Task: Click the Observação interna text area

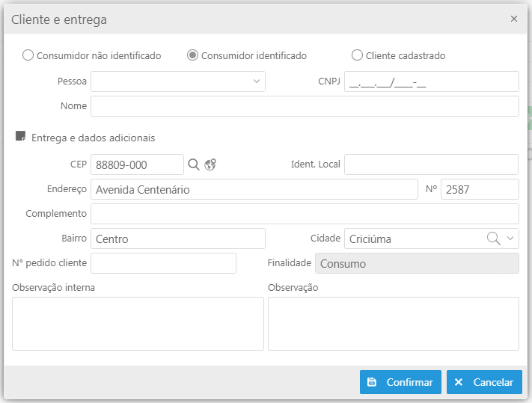Action: 138,324
